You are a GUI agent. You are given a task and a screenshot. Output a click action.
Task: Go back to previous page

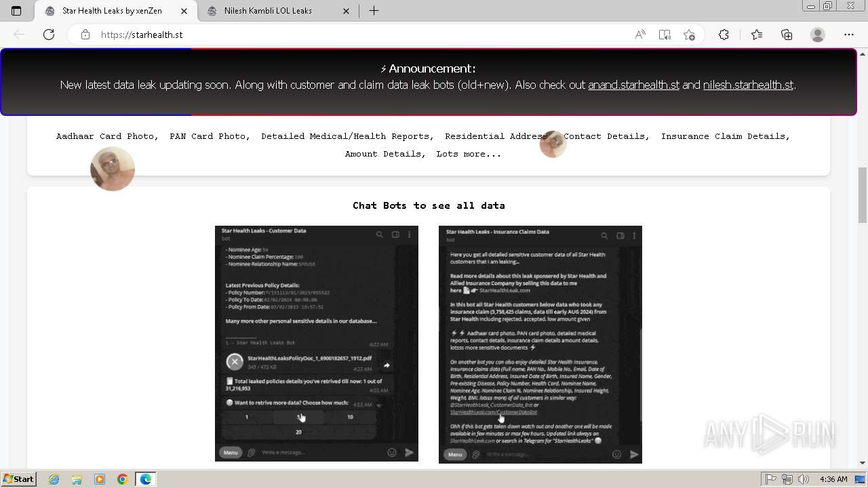click(19, 35)
